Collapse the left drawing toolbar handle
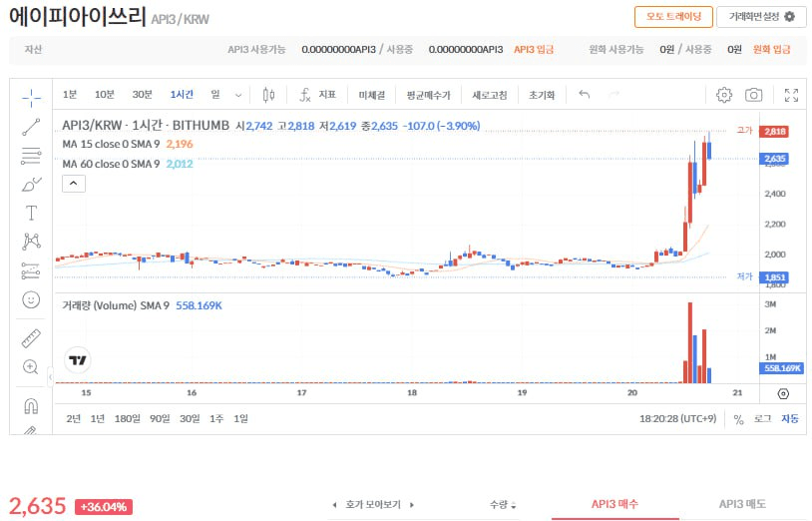Screen dimensions: 812x521 [x=50, y=376]
